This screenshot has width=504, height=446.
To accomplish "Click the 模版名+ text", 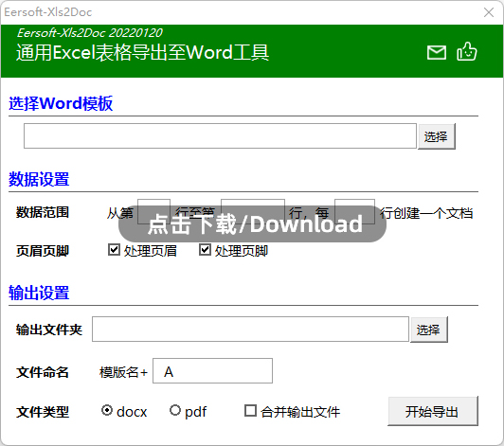I will 123,372.
